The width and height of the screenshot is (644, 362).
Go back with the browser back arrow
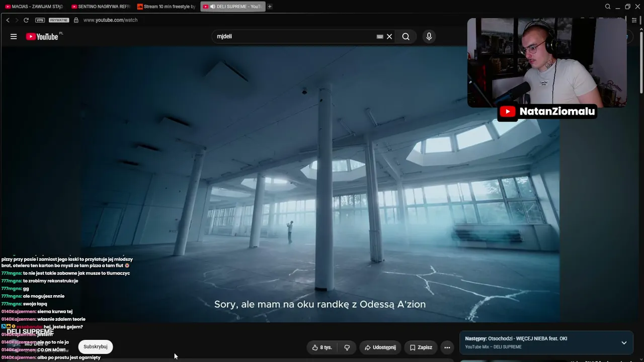(x=8, y=20)
